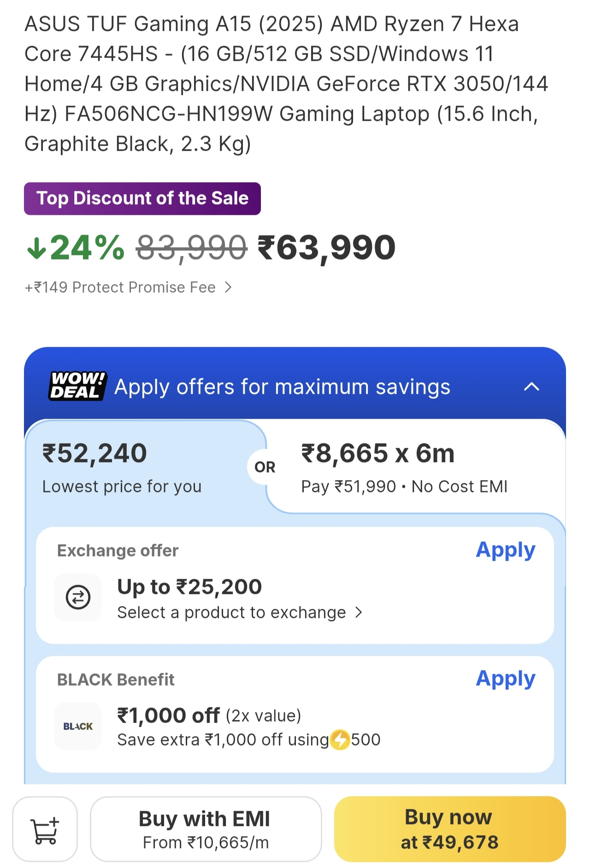Viewport: 590px width, 868px height.
Task: Apply the Exchange offer
Action: (505, 550)
